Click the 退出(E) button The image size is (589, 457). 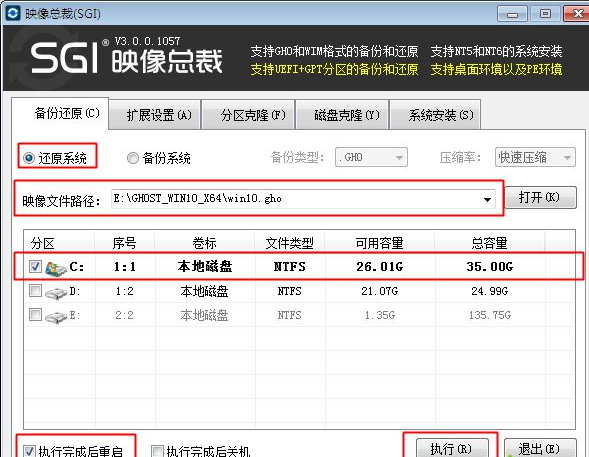click(540, 448)
